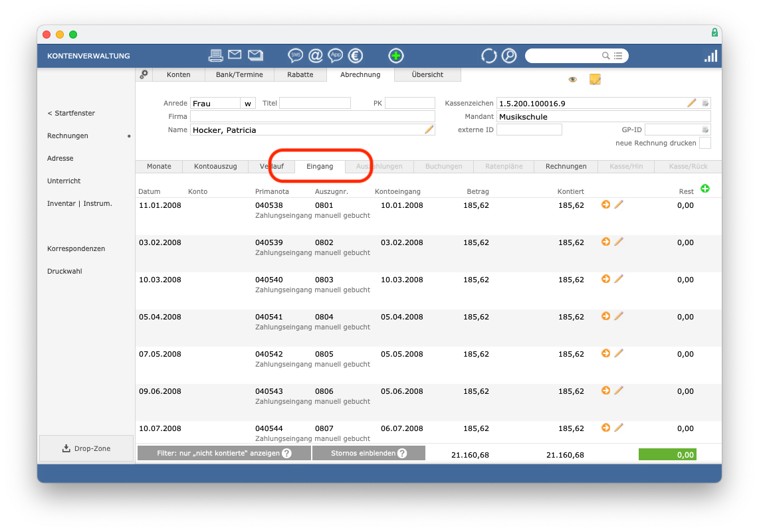The width and height of the screenshot is (759, 532).
Task: Switch to the Monate subtab
Action: [x=160, y=166]
